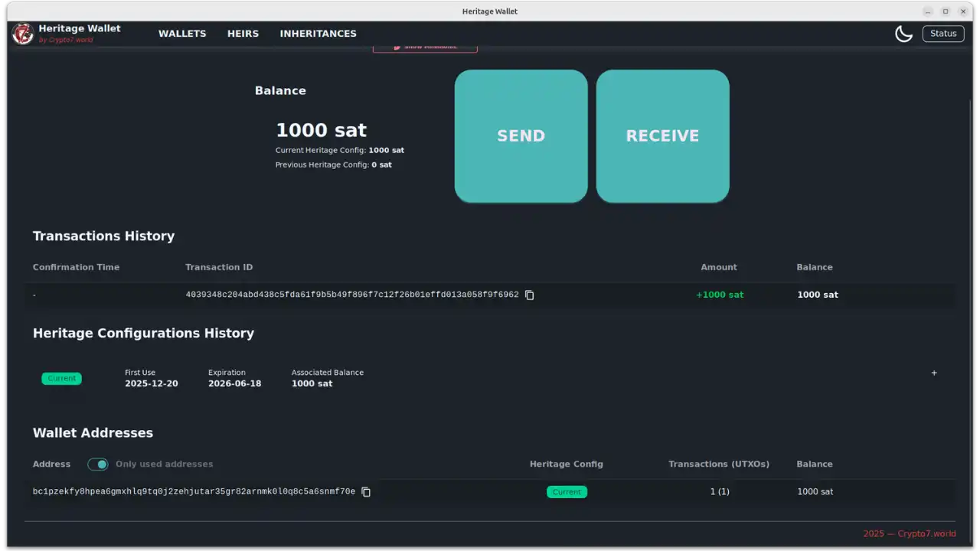Navigate to INHERITANCES
Image resolution: width=980 pixels, height=551 pixels.
click(318, 34)
